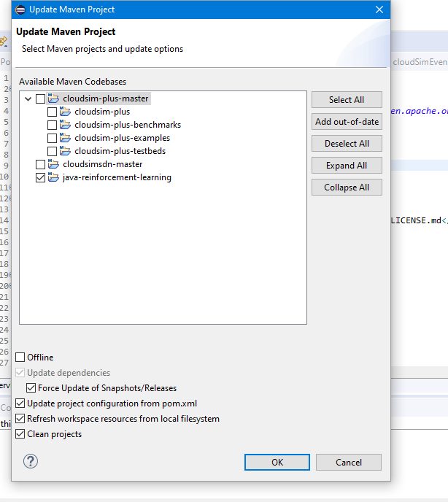Check the cloudsimsdn-master checkbox
The height and width of the screenshot is (502, 448).
[x=40, y=164]
